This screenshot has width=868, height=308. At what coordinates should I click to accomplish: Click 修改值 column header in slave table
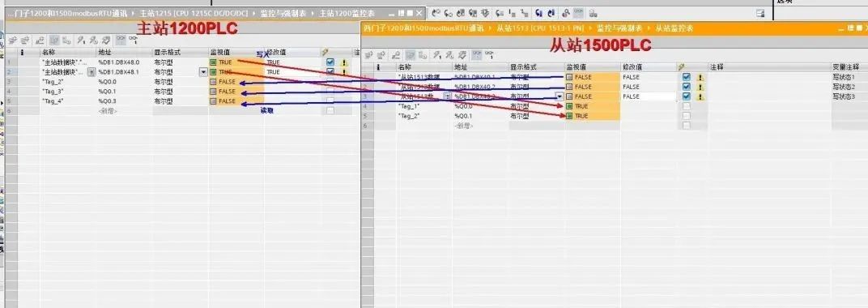pyautogui.click(x=631, y=66)
